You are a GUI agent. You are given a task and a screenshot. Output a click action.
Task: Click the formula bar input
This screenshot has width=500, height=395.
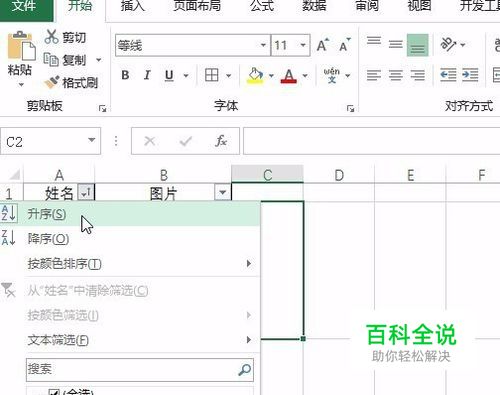pos(372,141)
